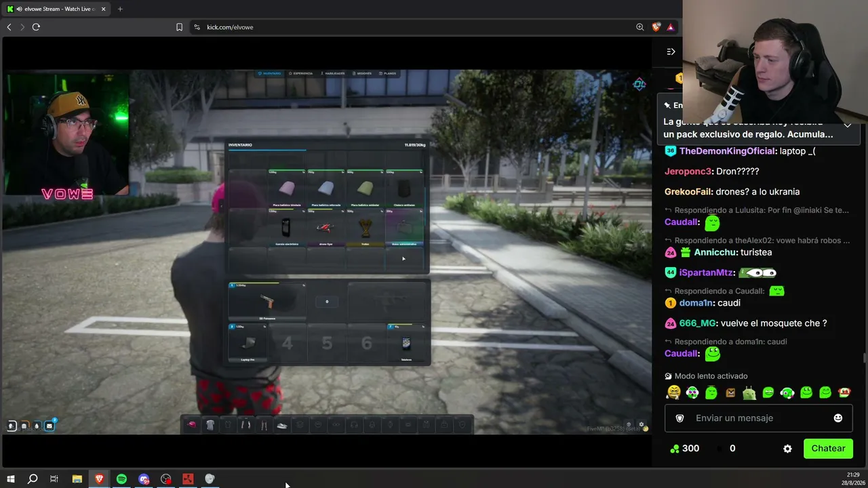Send message with Chatear button
The width and height of the screenshot is (868, 488).
coord(828,449)
